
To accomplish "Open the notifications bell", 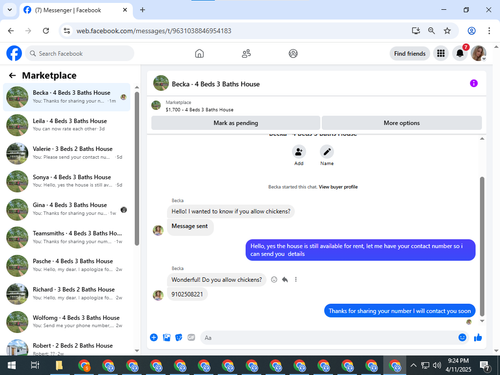I will pyautogui.click(x=460, y=53).
